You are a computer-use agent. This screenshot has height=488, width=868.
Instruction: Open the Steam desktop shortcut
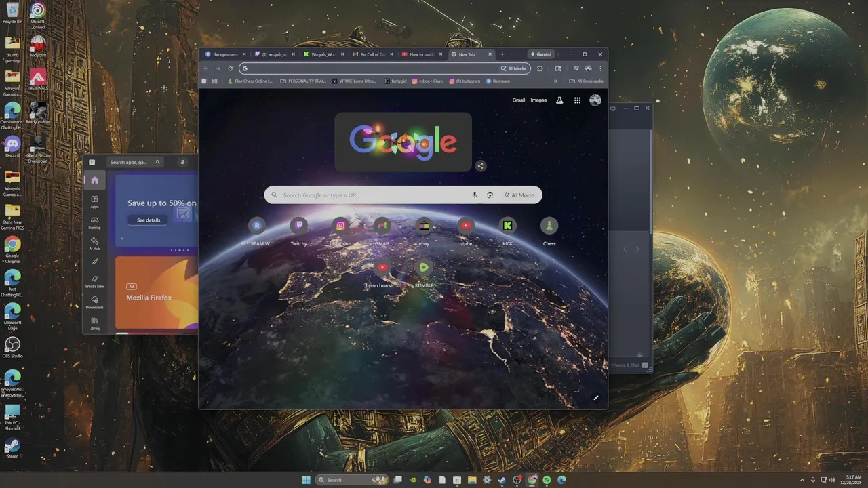(12, 448)
